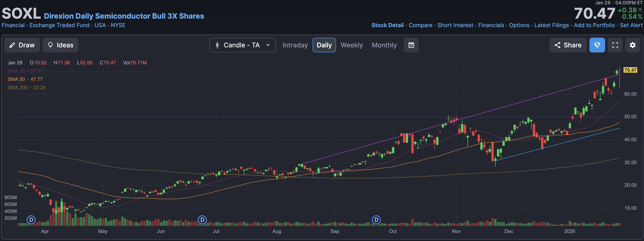Viewport: 644px width, 241px height.
Task: Open Stock Detail link
Action: (388, 25)
